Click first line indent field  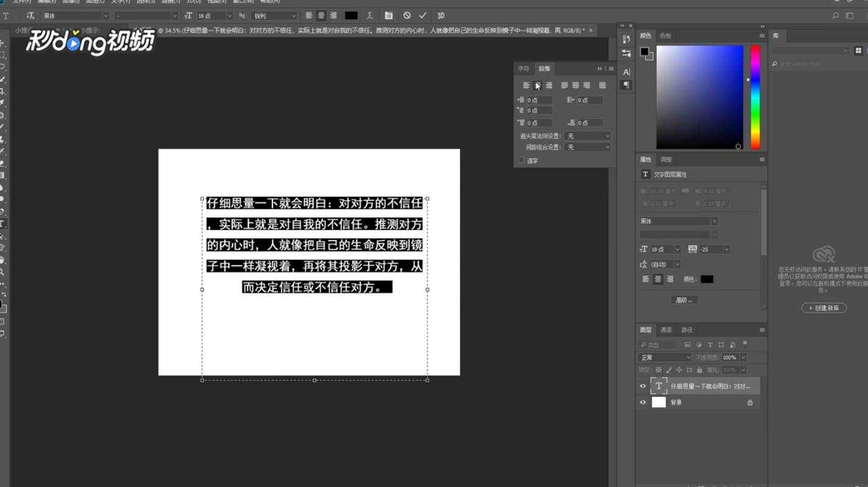[x=539, y=111]
